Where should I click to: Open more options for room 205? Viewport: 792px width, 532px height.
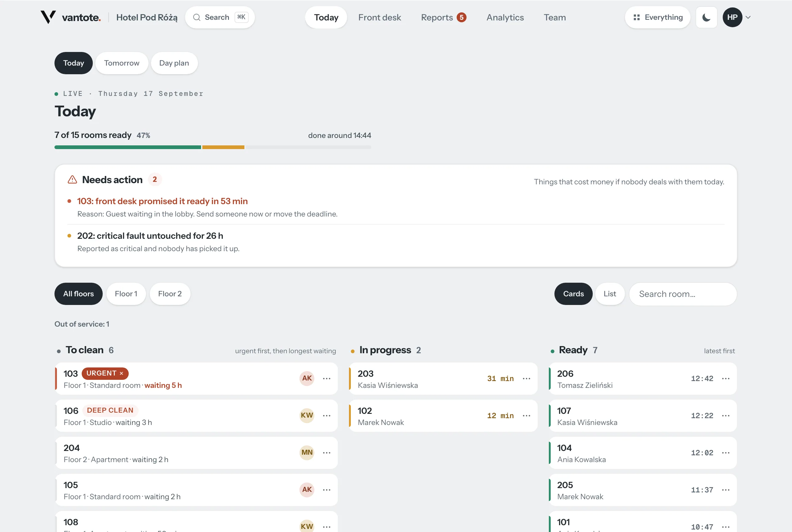coord(725,490)
